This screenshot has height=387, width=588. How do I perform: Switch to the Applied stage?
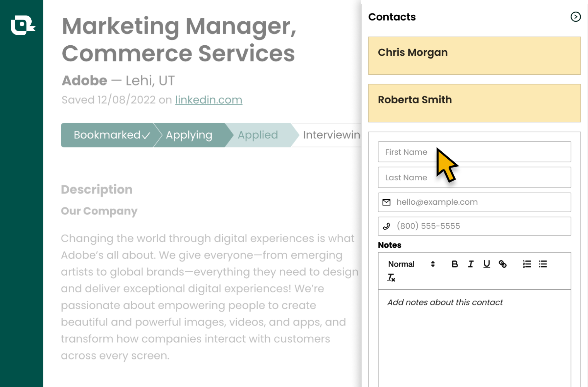[258, 135]
